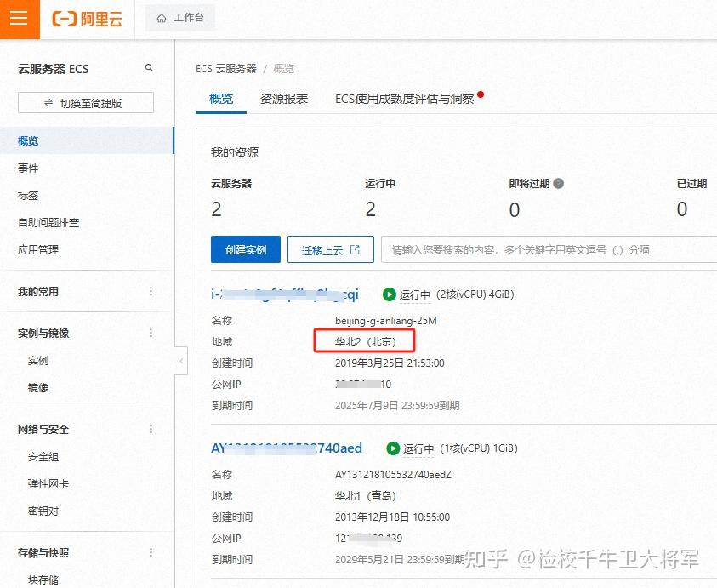Click the 阿里云 logo

(x=86, y=19)
